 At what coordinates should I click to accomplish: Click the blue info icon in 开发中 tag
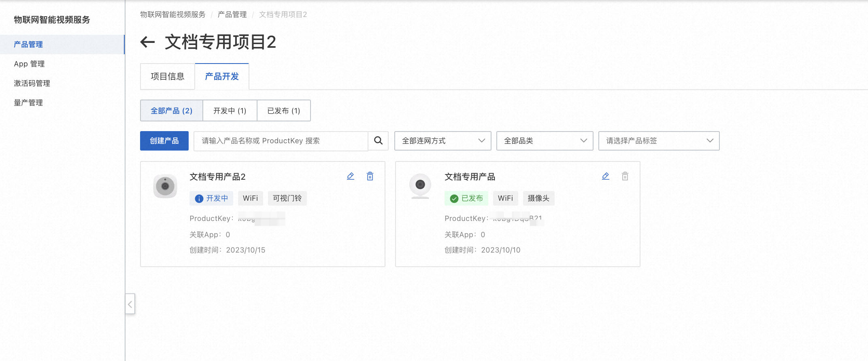tap(199, 198)
